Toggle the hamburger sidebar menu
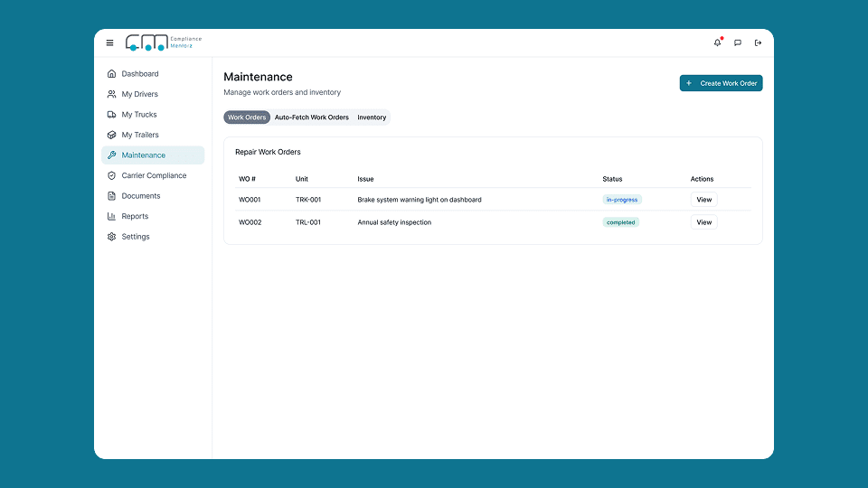 pos(110,42)
